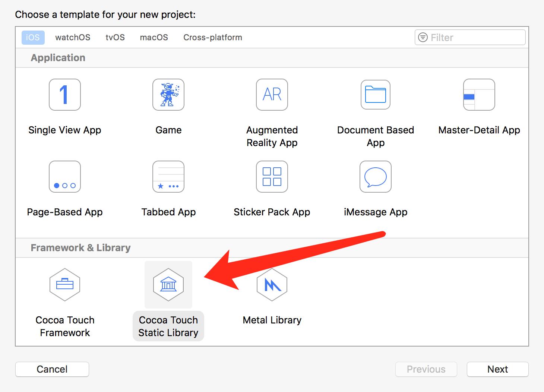
Task: Pick the Augmented Reality App AR icon
Action: click(272, 95)
